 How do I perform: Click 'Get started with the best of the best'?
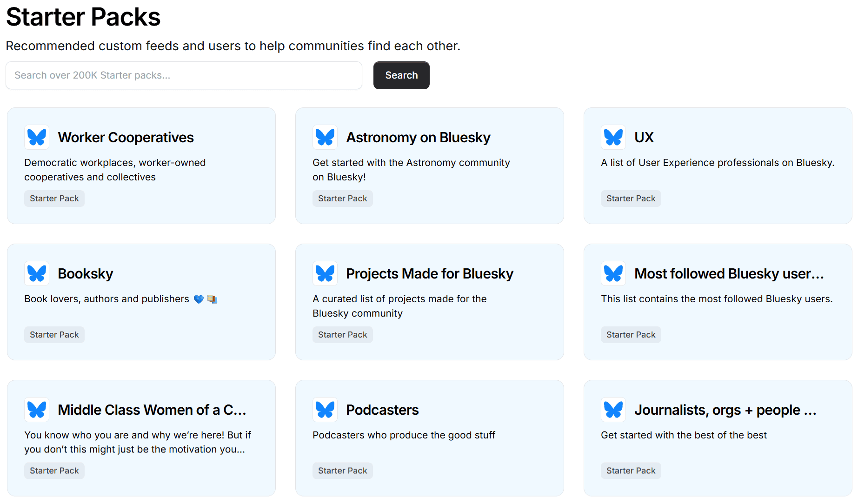684,435
